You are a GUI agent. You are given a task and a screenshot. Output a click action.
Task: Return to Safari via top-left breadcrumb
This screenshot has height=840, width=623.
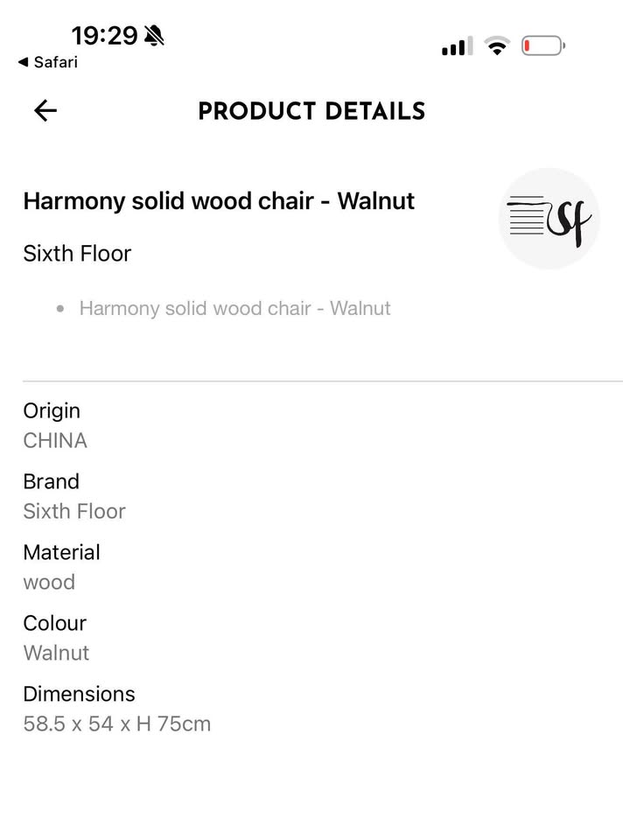coord(47,62)
